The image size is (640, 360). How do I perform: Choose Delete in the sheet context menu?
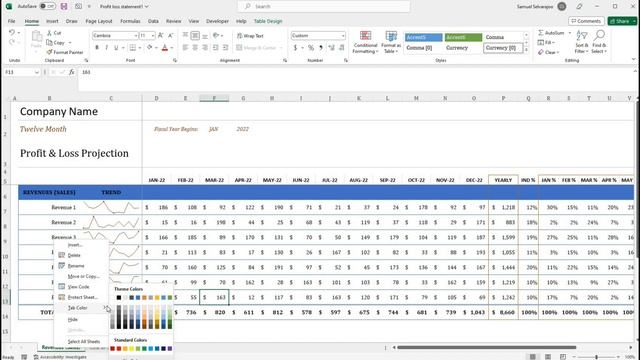74,255
